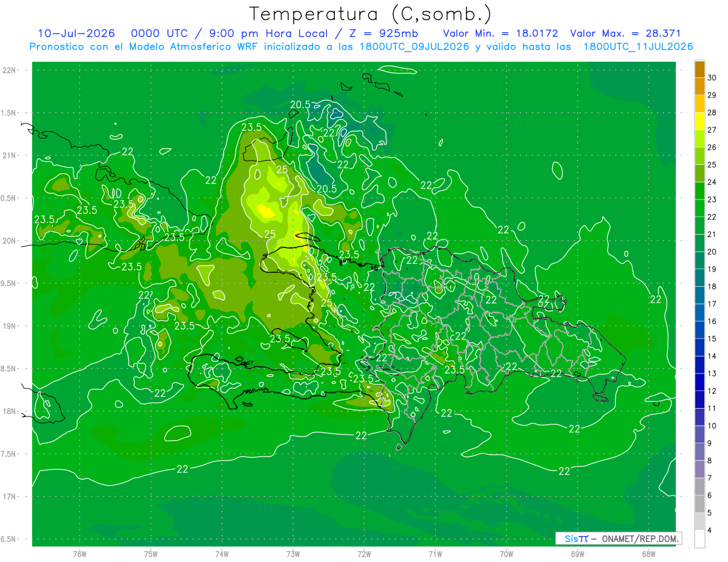Click the colorbar label "18"
This screenshot has width=728, height=562.
712,286
